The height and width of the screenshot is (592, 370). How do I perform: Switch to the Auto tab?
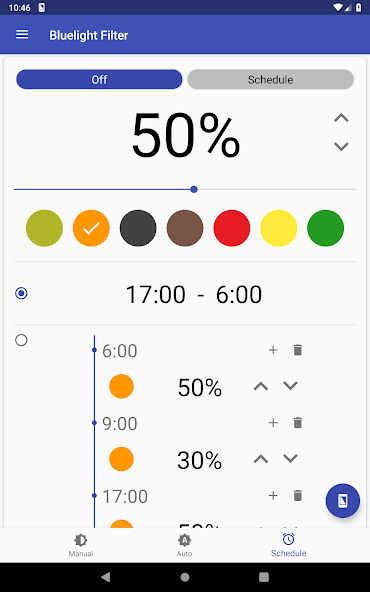184,545
